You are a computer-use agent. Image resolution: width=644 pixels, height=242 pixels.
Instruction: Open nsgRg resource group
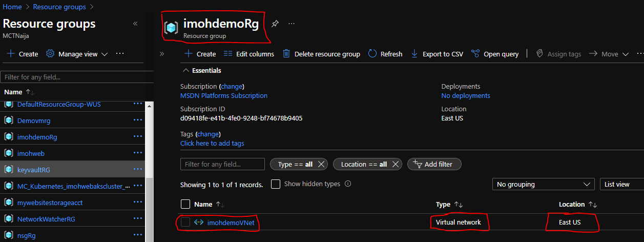click(x=27, y=235)
